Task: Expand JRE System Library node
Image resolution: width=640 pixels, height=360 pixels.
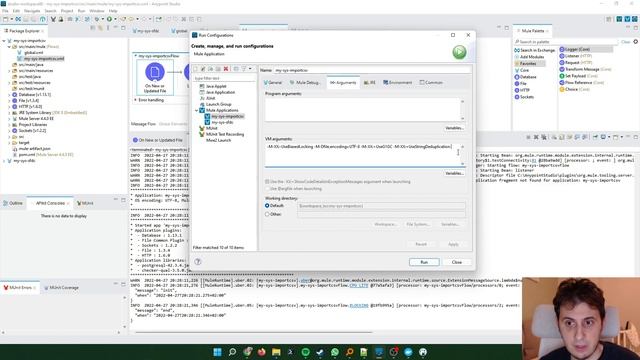Action: (x=9, y=113)
